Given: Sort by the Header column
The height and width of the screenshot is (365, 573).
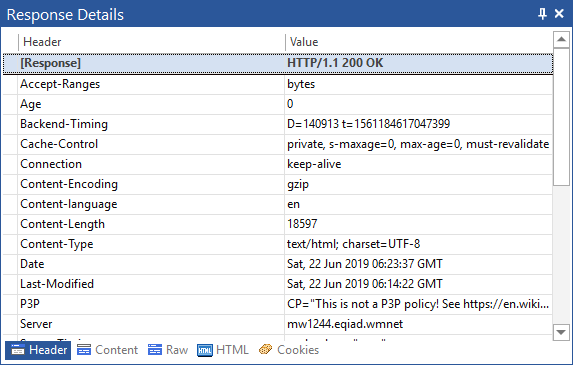Looking at the screenshot, I should click(x=152, y=42).
